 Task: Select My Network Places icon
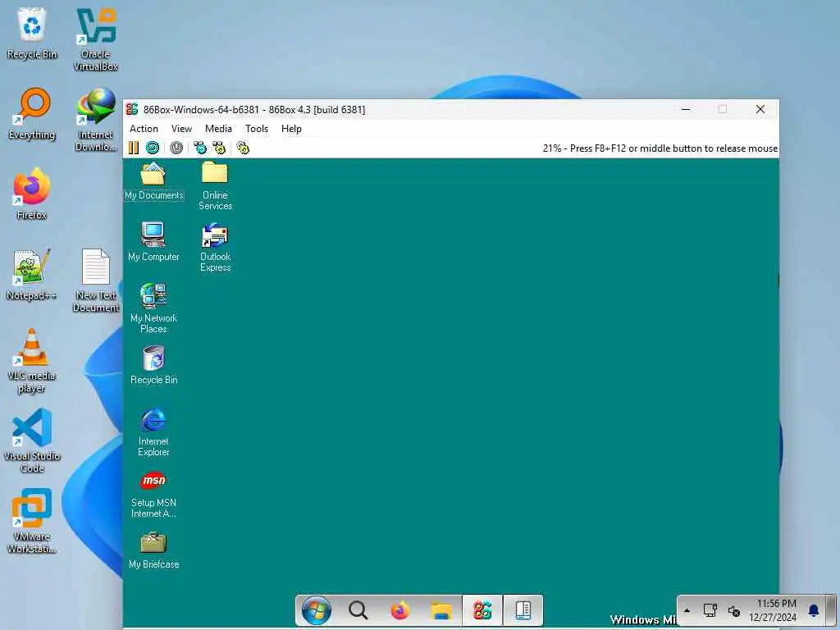click(x=153, y=308)
